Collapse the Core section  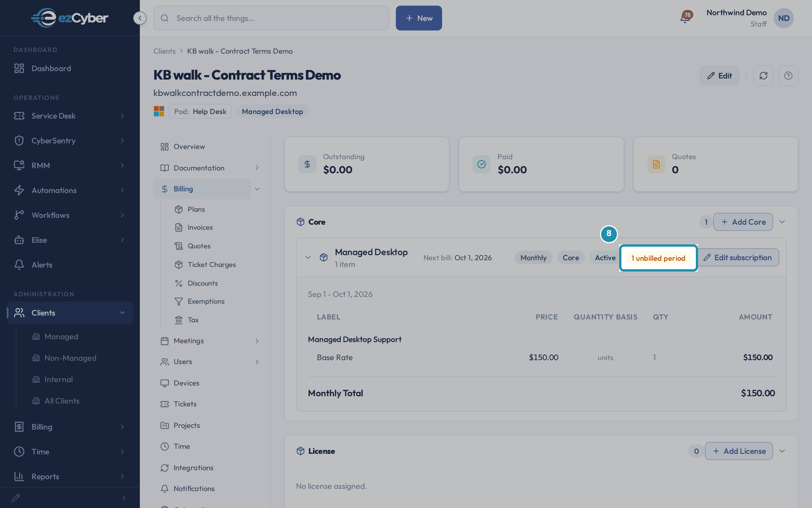[x=782, y=222]
